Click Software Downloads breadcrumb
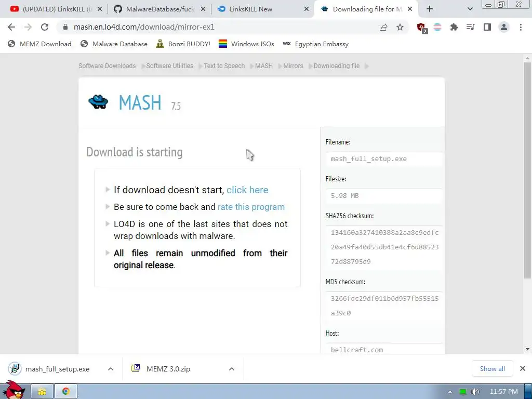The image size is (532, 399). pyautogui.click(x=107, y=66)
